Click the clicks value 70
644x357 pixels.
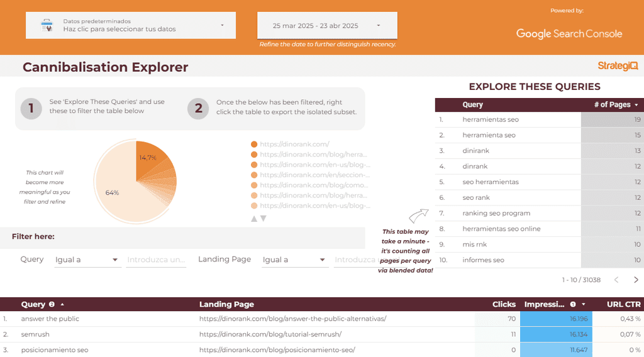coord(512,319)
